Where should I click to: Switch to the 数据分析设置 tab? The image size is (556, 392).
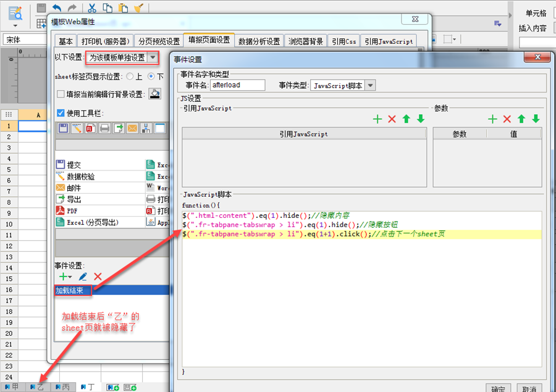[259, 41]
